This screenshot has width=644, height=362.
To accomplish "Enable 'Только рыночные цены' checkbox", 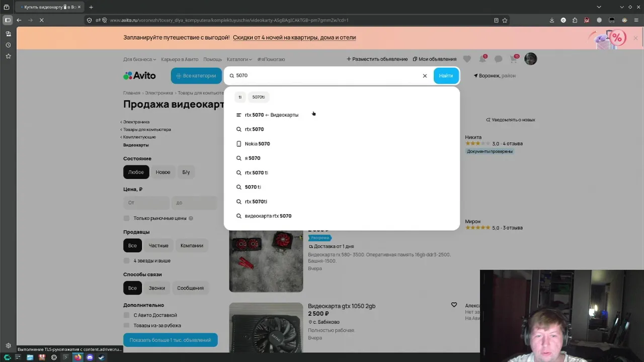I will pos(126,218).
